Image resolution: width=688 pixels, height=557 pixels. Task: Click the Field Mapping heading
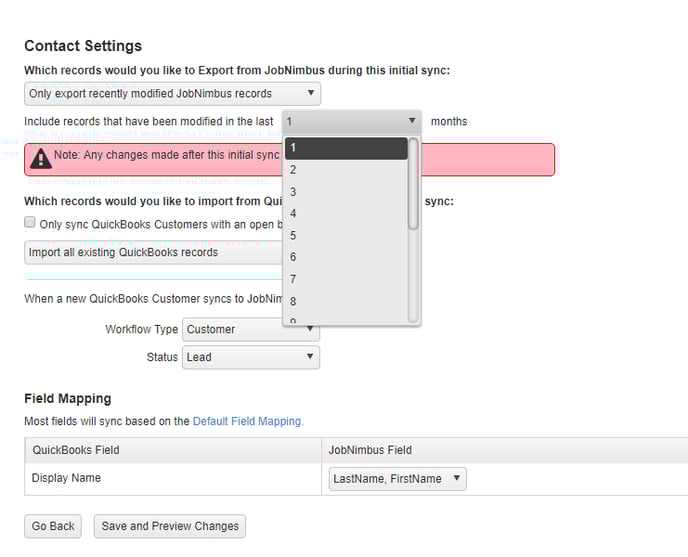68,398
